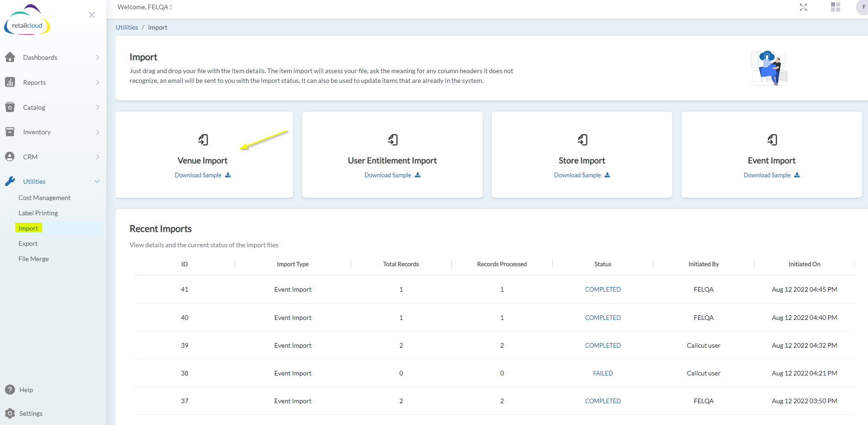The image size is (868, 425).
Task: Click the Event Import file icon
Action: (772, 139)
